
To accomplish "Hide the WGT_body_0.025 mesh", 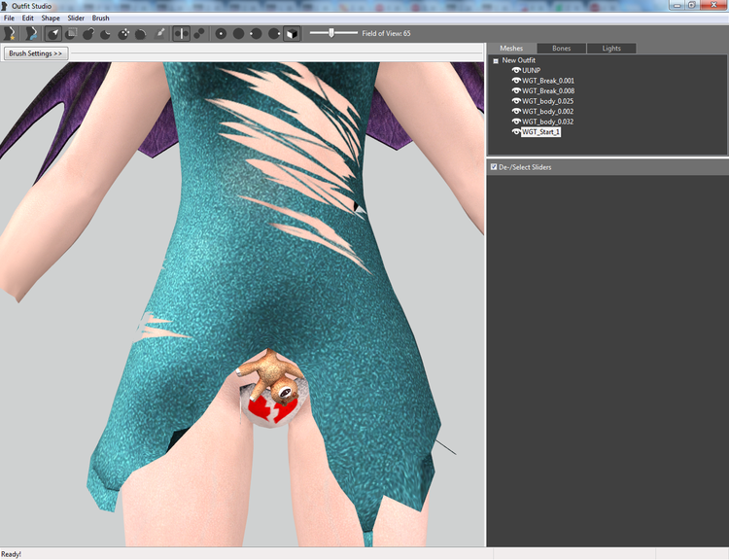I will (516, 101).
